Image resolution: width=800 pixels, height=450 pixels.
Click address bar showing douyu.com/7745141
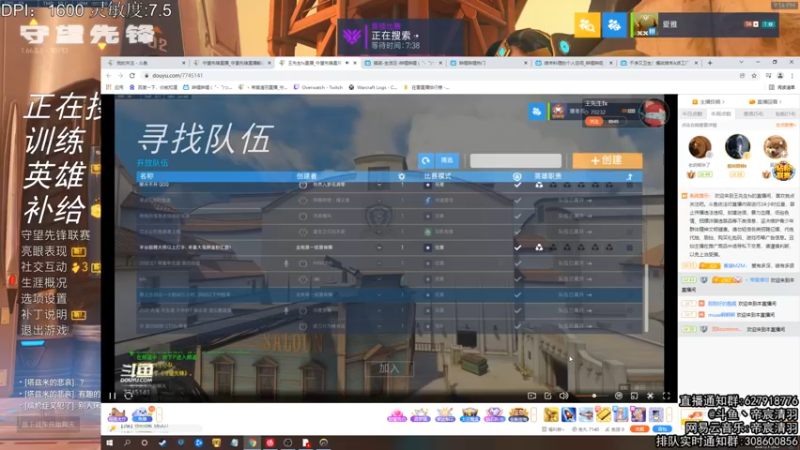[x=178, y=76]
